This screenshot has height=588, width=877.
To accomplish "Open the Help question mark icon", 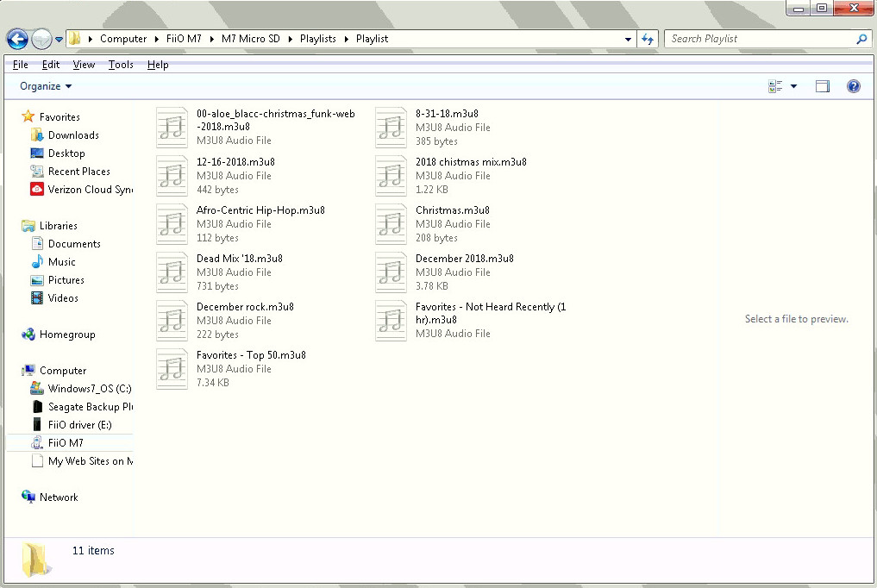I will pos(853,86).
